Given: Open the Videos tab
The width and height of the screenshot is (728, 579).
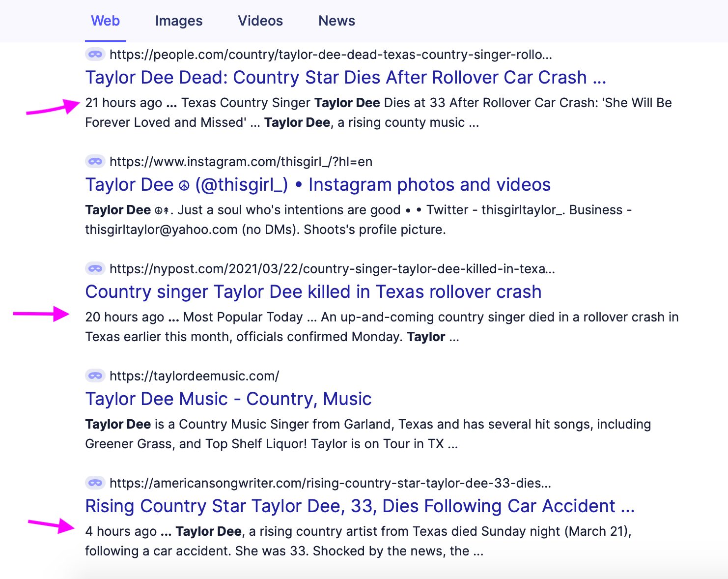Looking at the screenshot, I should coord(260,21).
